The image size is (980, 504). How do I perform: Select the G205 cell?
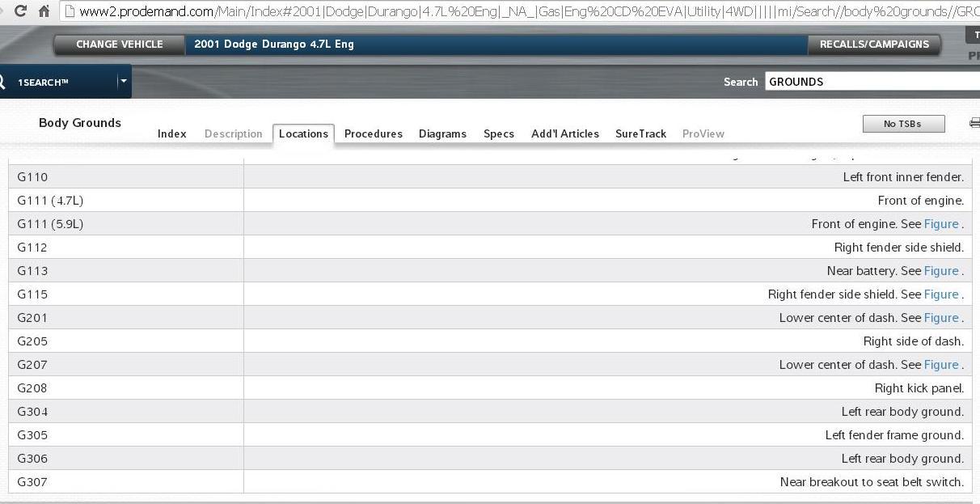tap(126, 341)
